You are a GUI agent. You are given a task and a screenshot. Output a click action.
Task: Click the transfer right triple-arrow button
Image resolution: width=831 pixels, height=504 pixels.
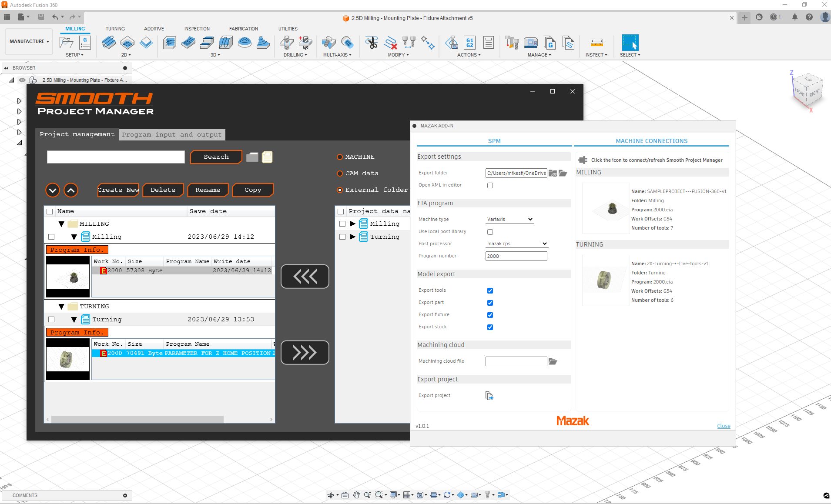coord(305,352)
